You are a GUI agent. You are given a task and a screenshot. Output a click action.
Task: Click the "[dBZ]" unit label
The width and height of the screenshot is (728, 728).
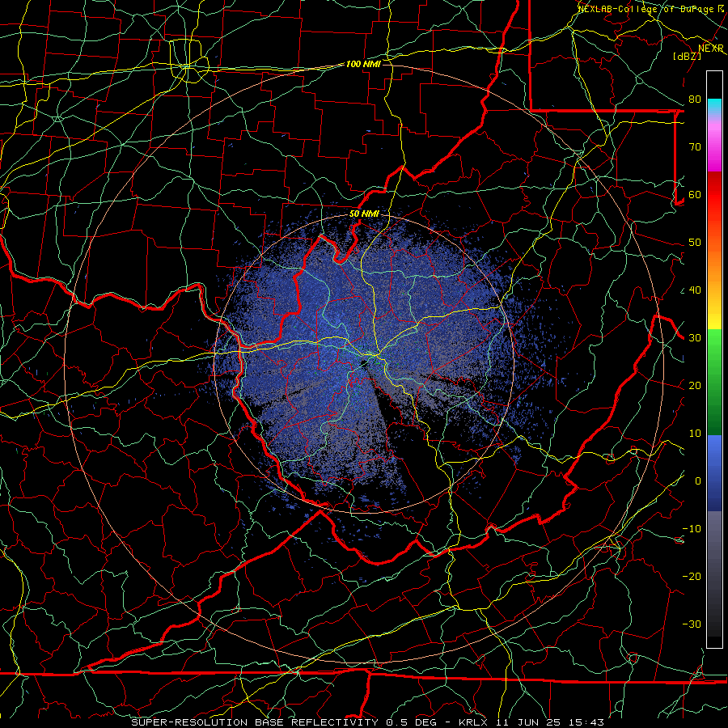[x=687, y=56]
